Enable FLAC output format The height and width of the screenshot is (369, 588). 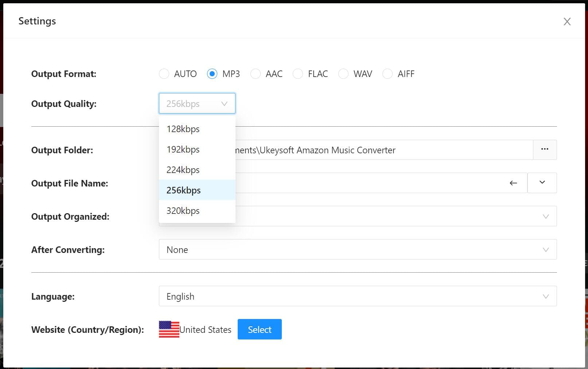[x=298, y=74]
